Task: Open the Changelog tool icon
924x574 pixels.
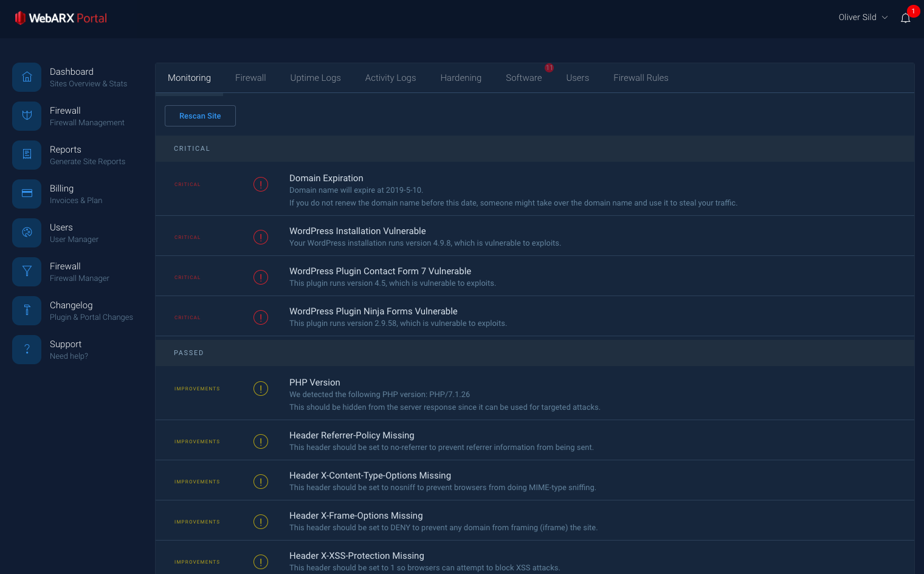Action: (x=27, y=311)
